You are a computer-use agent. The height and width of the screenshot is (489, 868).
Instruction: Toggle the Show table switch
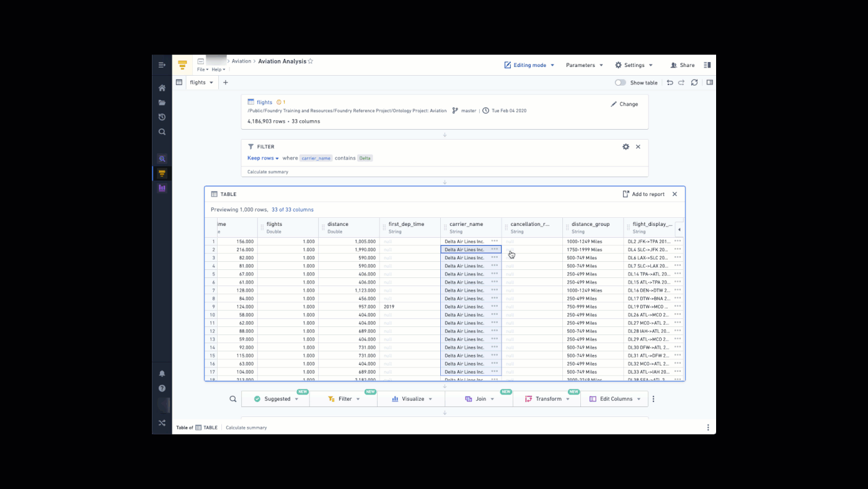pos(620,83)
